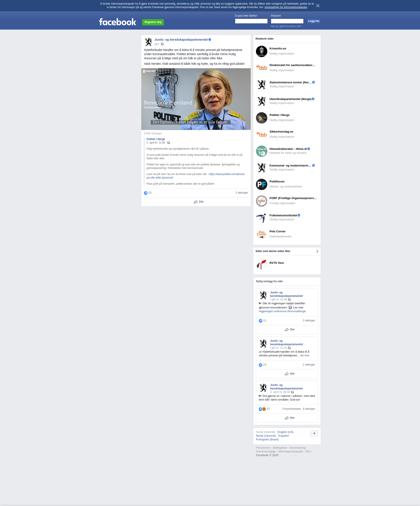The width and height of the screenshot is (420, 506).
Task: Open the Folkehelseinstituttet logo icon
Action: point(261,218)
